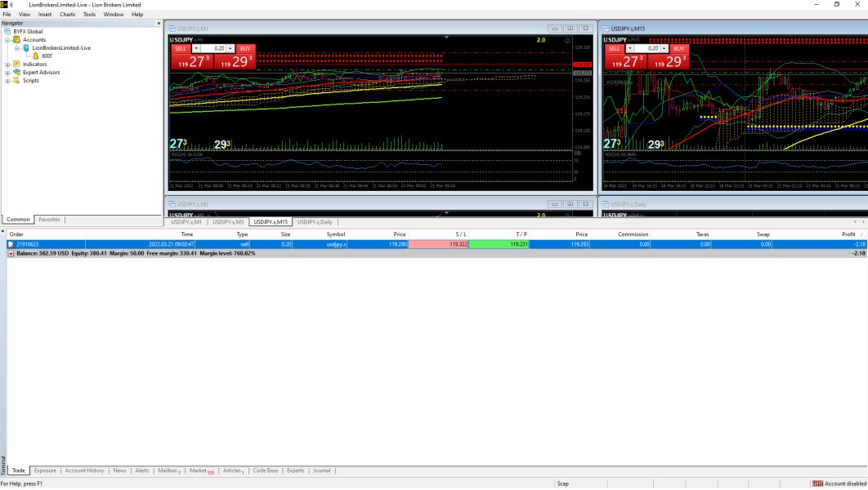Minimize the USDJPY.s,M5 chart window
The image size is (868, 490).
point(555,204)
